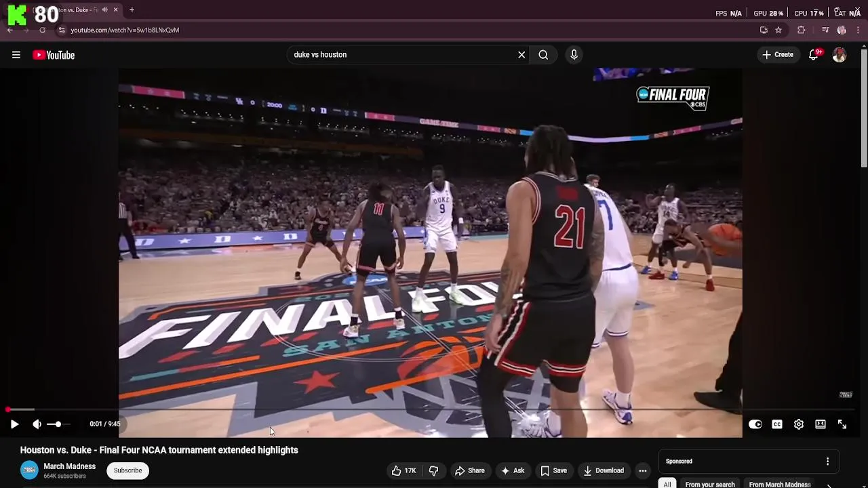Image resolution: width=868 pixels, height=488 pixels.
Task: Open media controls in browser toolbar
Action: tap(825, 30)
